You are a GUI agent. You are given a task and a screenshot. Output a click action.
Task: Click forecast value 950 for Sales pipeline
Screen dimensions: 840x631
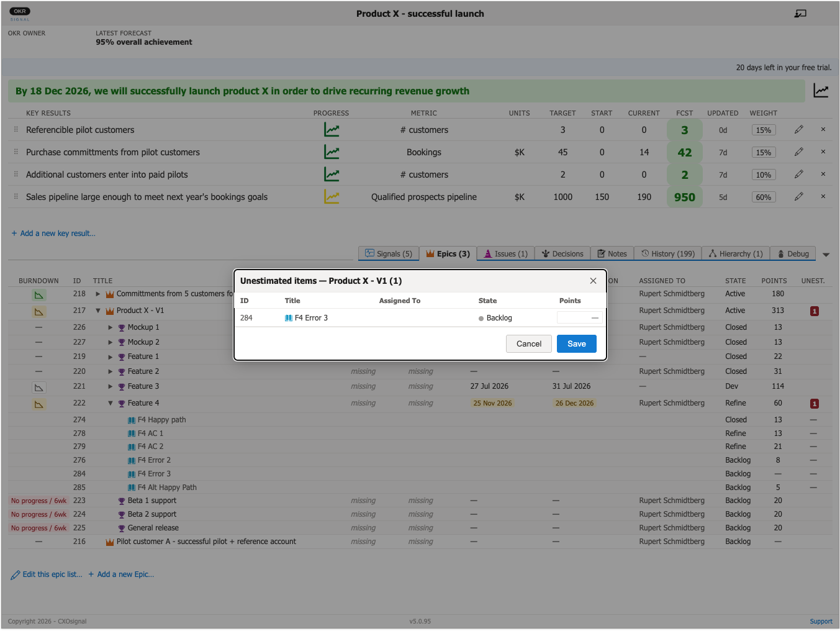pyautogui.click(x=684, y=197)
